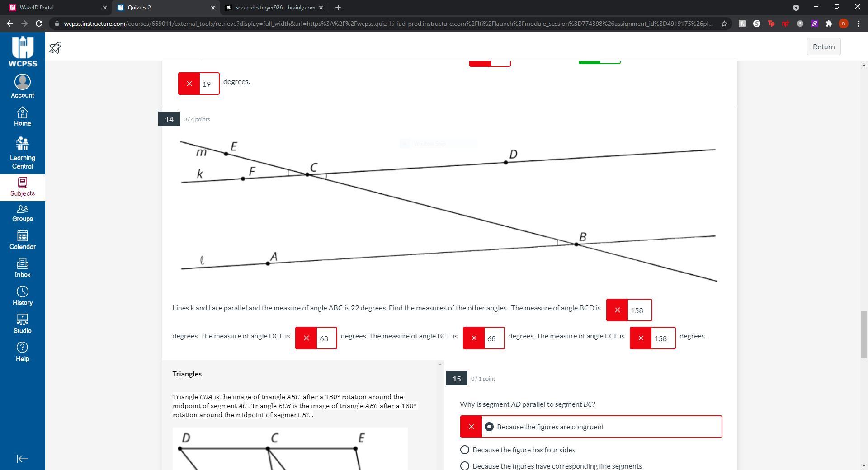Image resolution: width=868 pixels, height=470 pixels.
Task: Open Help in the sidebar
Action: click(22, 352)
